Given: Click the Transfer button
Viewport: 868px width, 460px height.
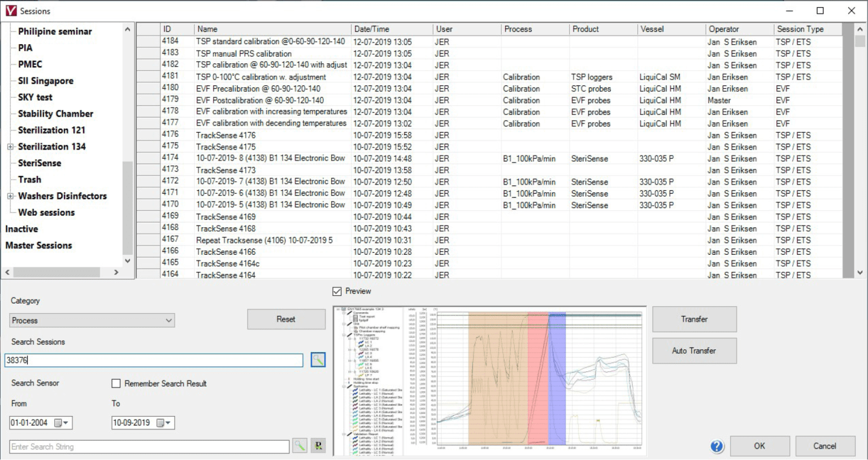Looking at the screenshot, I should point(694,319).
